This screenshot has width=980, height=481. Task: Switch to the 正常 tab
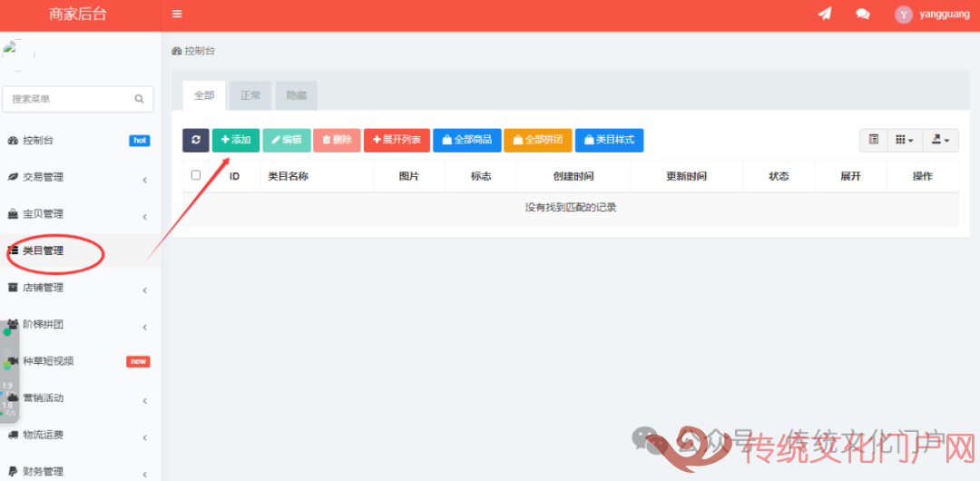tap(250, 95)
